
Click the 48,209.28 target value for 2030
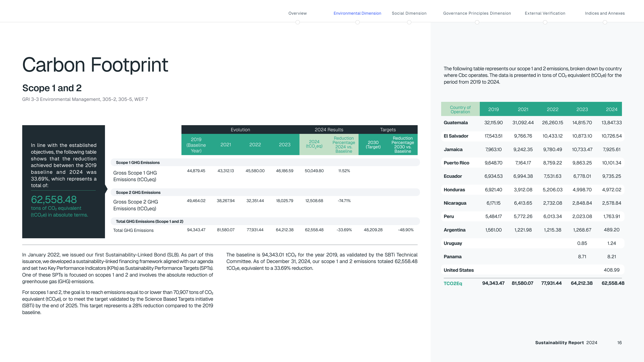point(373,230)
